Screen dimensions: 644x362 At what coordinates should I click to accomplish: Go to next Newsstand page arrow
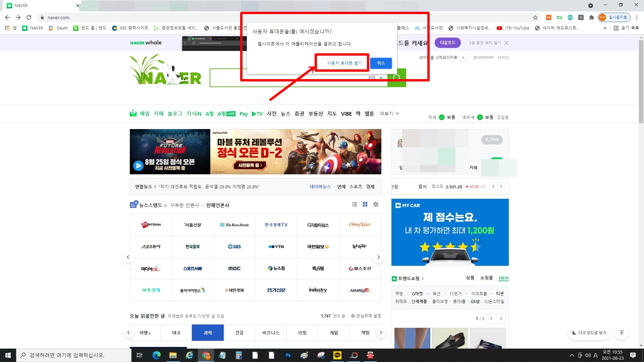tap(379, 257)
